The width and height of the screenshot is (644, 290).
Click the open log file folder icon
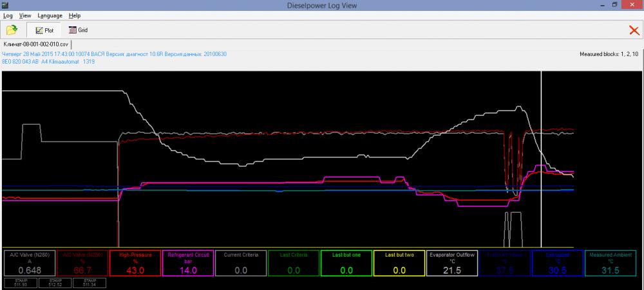pos(12,30)
